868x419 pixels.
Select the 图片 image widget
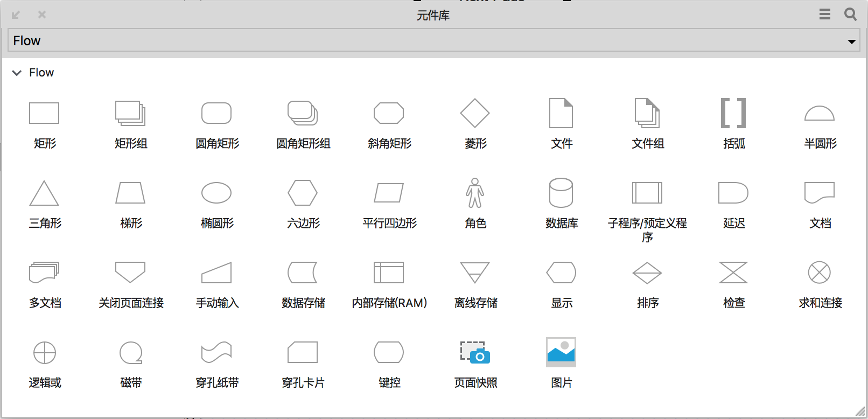click(561, 352)
